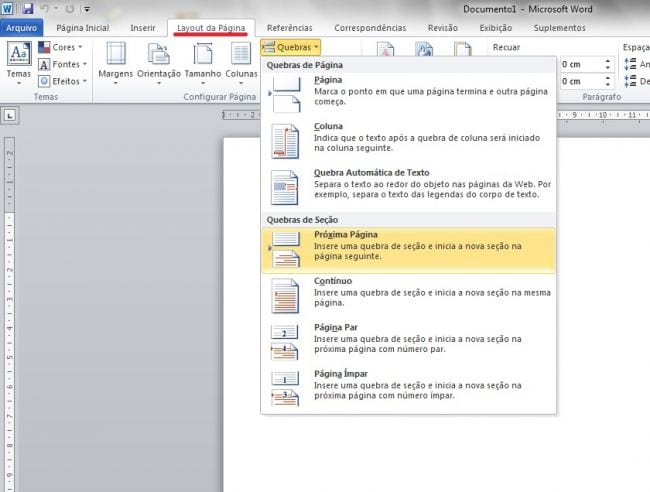Switch to the Inserir tab
The height and width of the screenshot is (492, 650).
143,28
